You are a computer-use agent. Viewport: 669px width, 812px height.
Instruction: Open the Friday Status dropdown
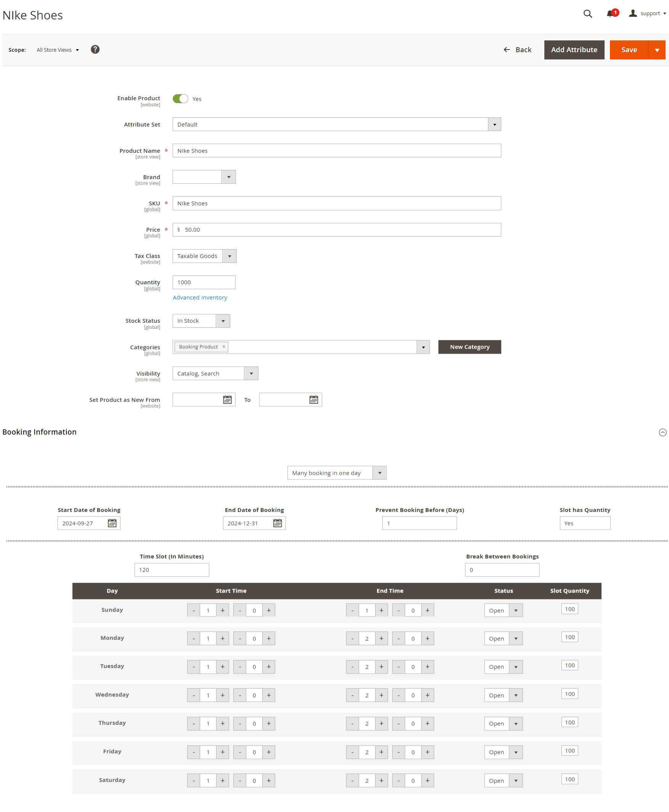pos(503,752)
